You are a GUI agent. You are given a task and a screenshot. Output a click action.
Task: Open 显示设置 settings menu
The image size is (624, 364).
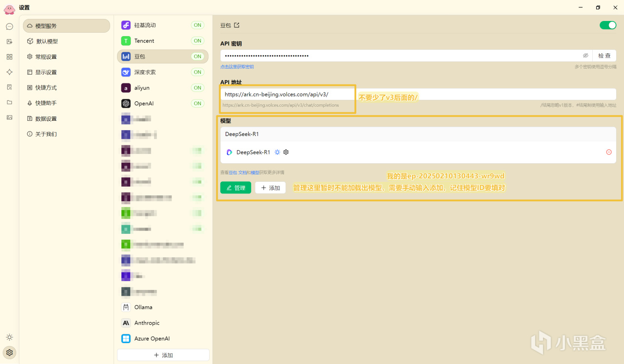[66, 72]
